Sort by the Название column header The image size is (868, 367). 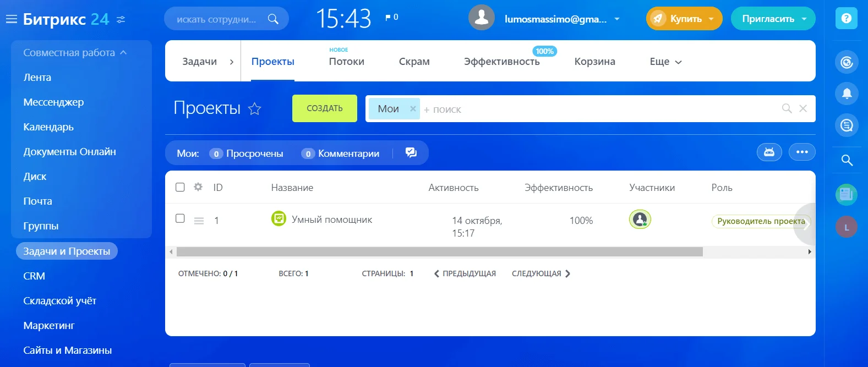point(292,188)
